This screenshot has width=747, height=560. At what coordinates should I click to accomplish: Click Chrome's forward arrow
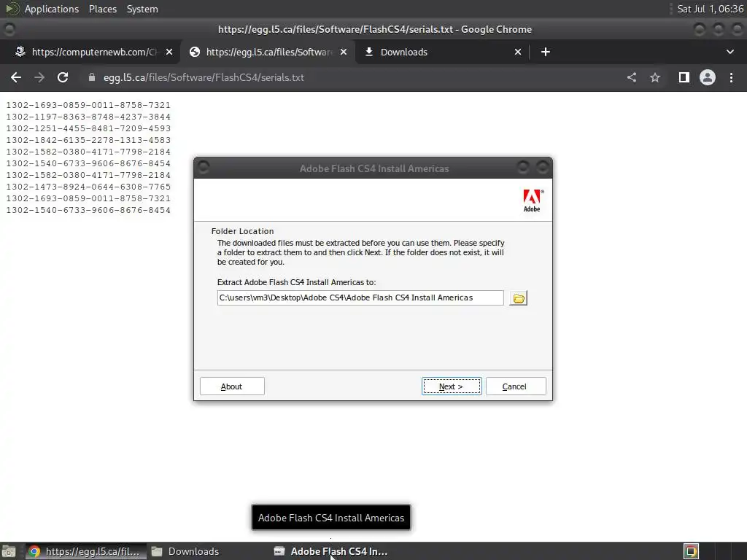point(39,77)
